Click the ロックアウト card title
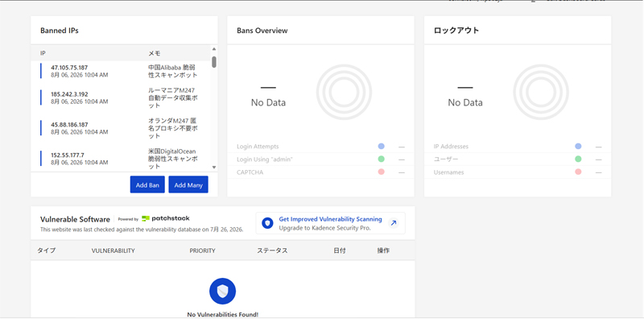 456,31
